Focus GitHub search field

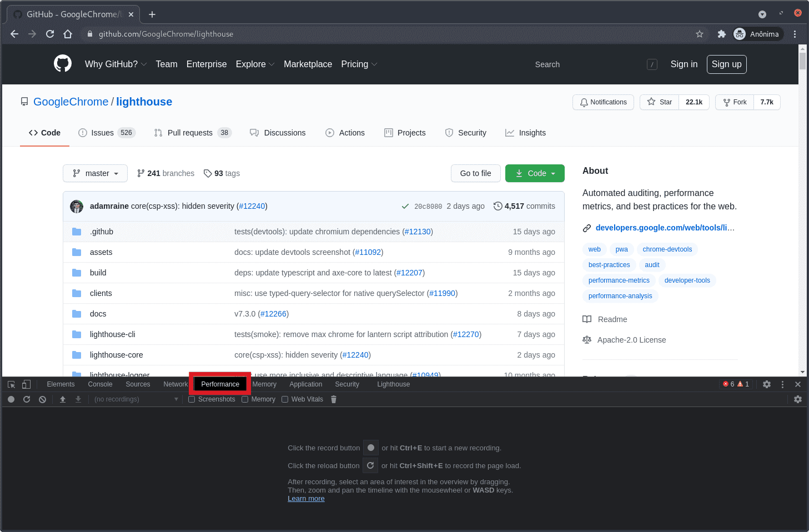click(595, 64)
